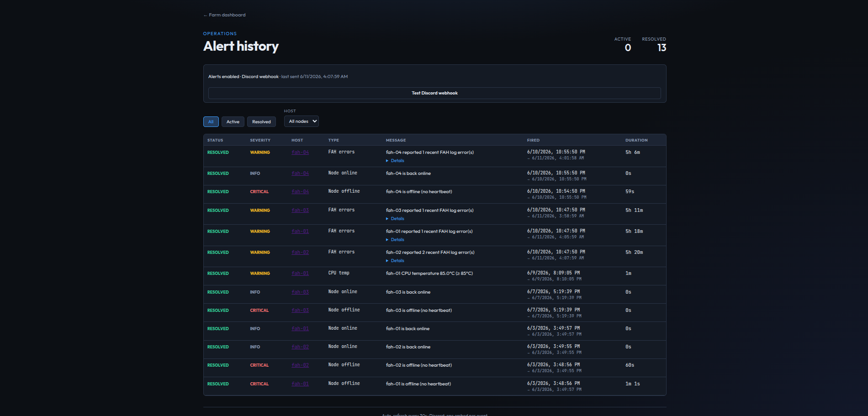Go back to Farm dashboard
Image resolution: width=868 pixels, height=416 pixels.
pyautogui.click(x=224, y=15)
